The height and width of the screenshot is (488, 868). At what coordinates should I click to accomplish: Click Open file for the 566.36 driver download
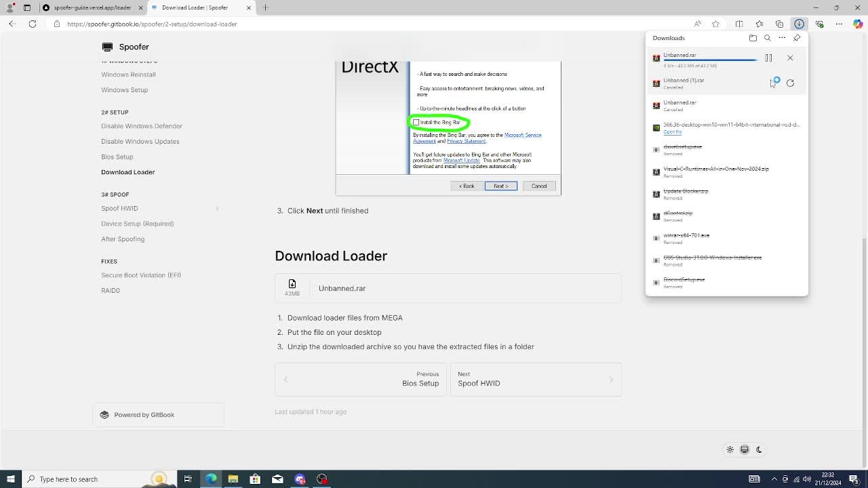(673, 131)
